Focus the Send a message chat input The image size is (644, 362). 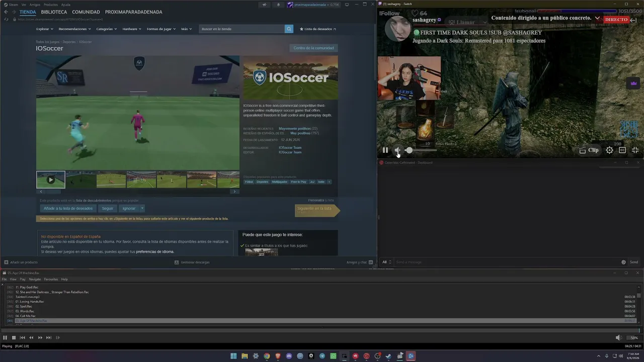(x=506, y=262)
